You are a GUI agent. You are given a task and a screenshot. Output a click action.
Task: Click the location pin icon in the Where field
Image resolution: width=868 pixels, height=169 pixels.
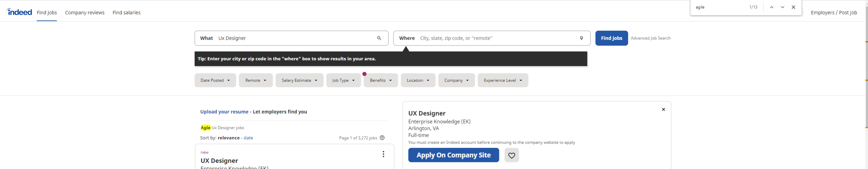coord(582,38)
